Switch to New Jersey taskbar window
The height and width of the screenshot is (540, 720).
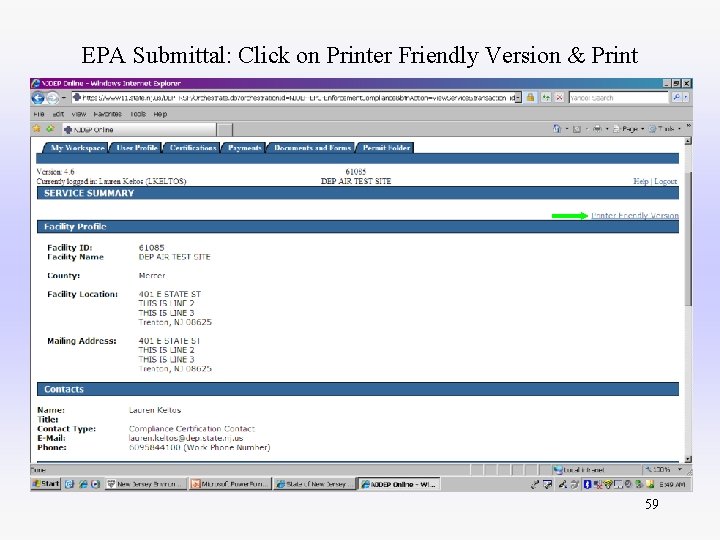click(145, 484)
